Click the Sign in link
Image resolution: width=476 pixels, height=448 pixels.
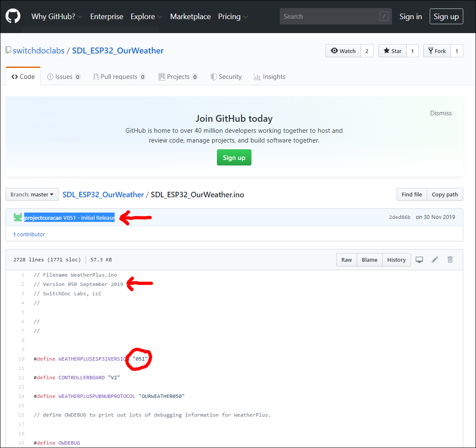coord(411,17)
